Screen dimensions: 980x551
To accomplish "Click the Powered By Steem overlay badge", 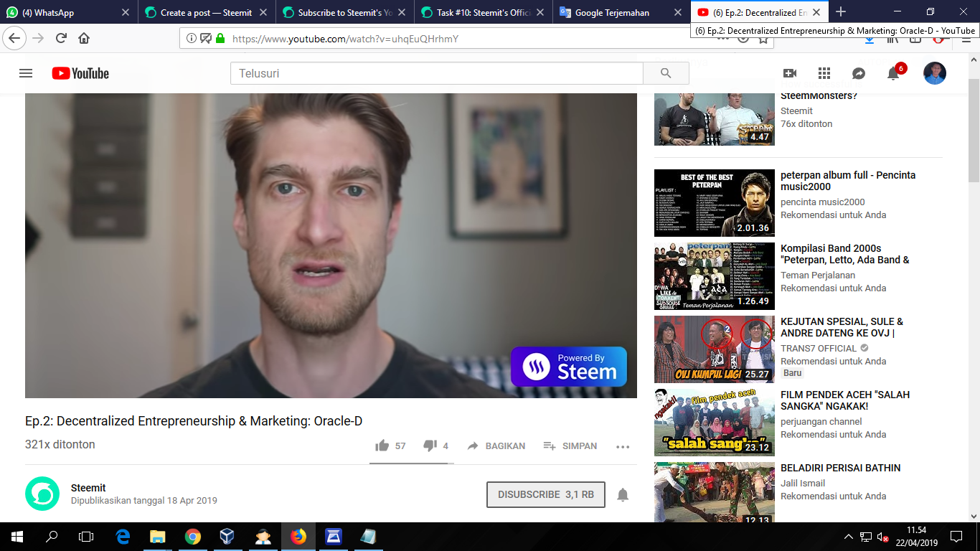I will 569,367.
